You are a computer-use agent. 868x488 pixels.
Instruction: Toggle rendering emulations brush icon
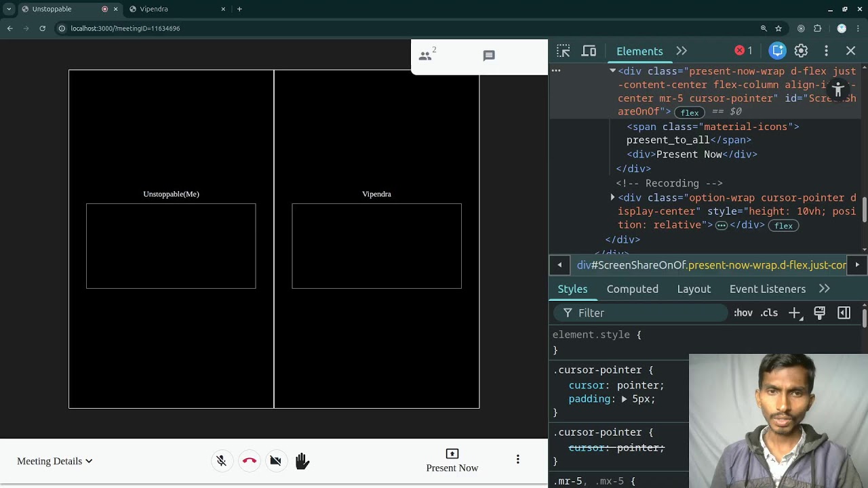pos(820,313)
